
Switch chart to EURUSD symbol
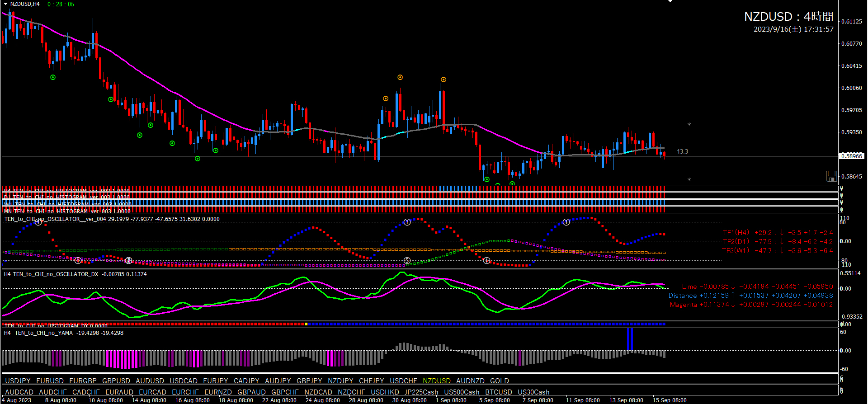click(x=50, y=381)
